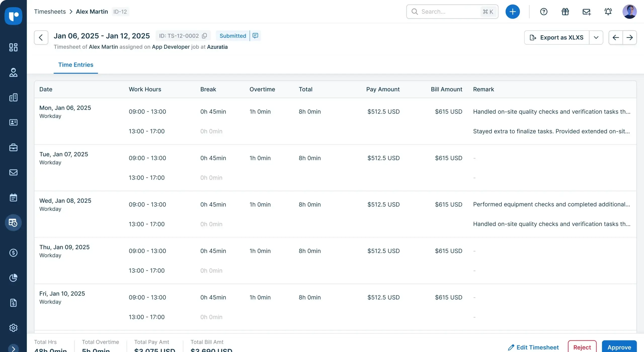
Task: Approve Alex Martin's timesheet
Action: coord(619,347)
